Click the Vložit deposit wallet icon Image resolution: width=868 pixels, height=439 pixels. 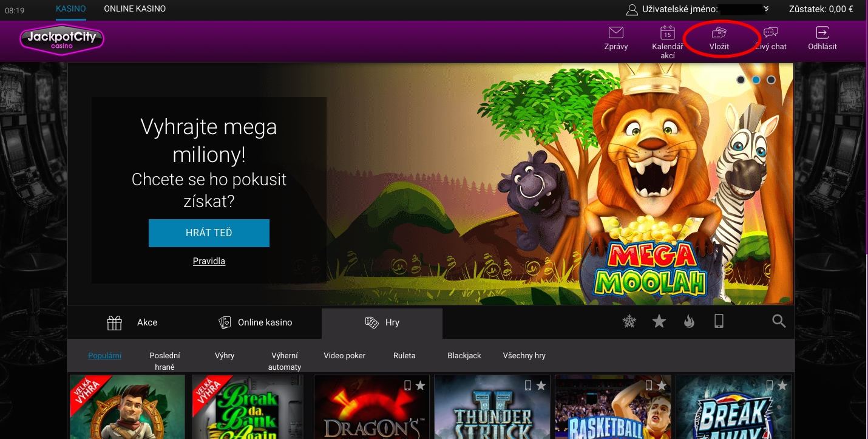[719, 33]
